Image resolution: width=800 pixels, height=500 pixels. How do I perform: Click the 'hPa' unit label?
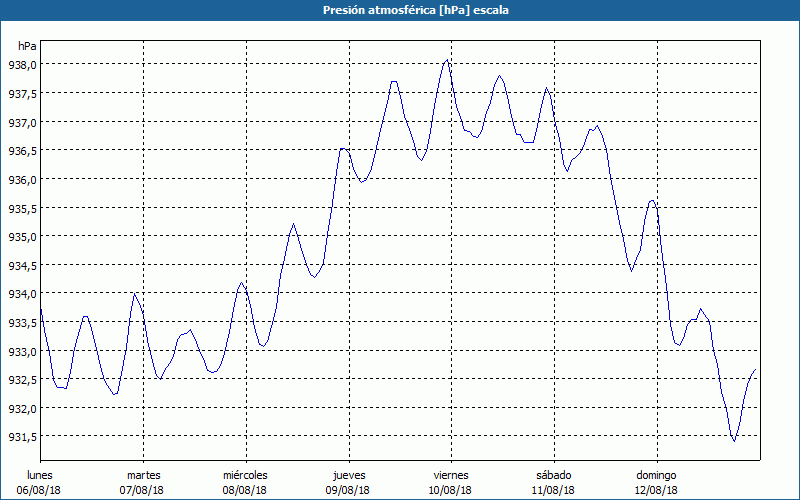point(27,46)
